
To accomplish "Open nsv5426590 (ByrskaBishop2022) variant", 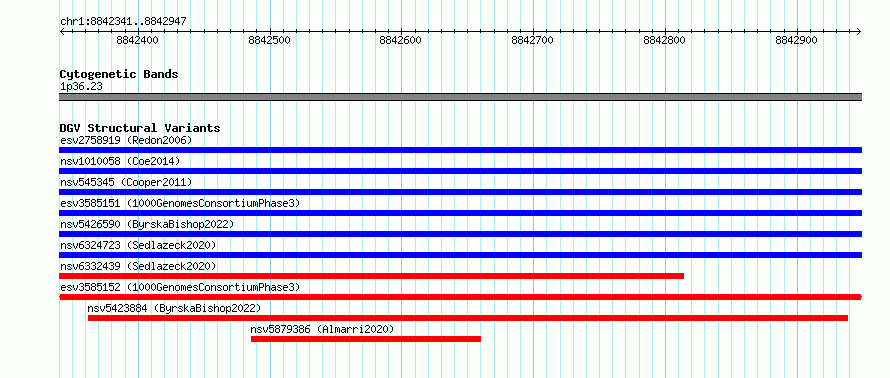I will coord(147,224).
